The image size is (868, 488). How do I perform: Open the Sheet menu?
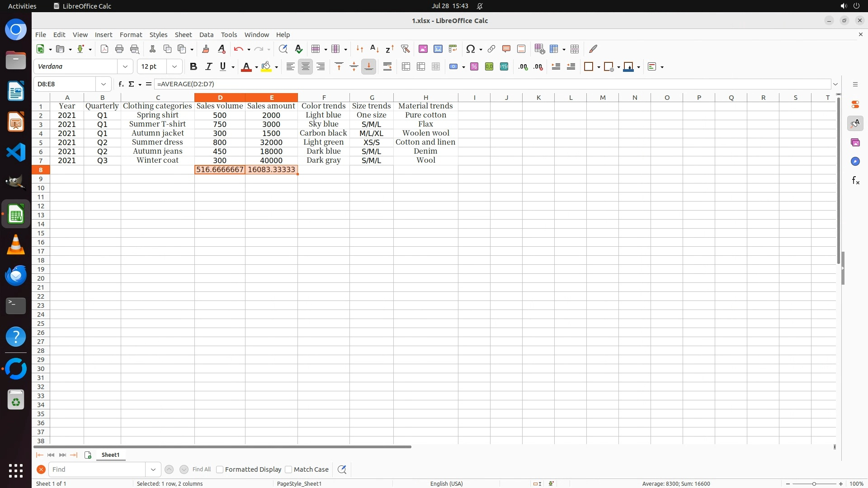click(183, 35)
